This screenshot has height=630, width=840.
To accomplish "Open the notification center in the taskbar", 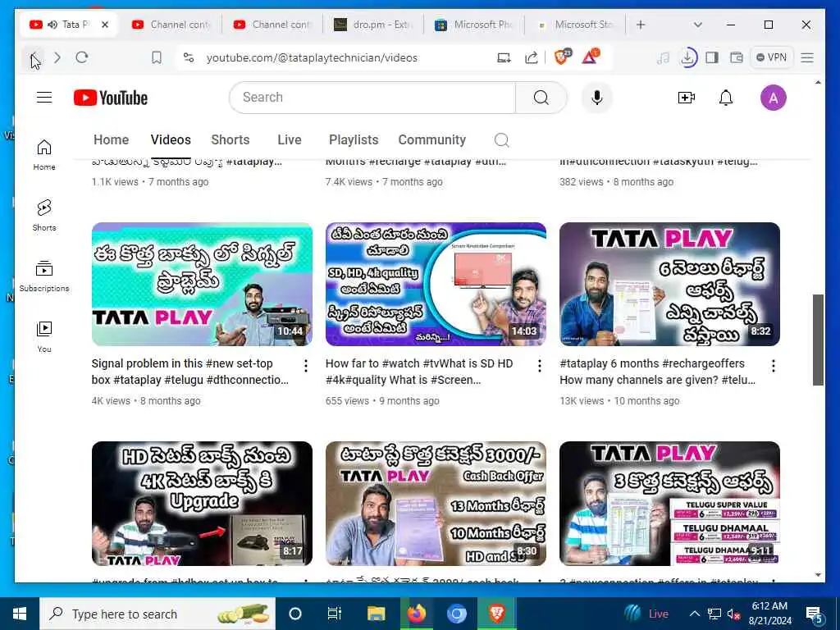I will click(x=815, y=614).
